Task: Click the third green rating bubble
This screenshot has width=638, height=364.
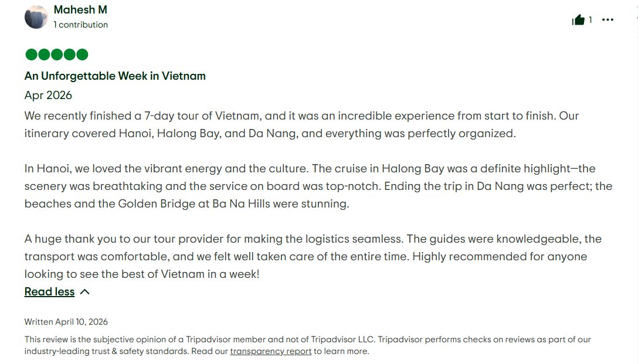Action: coord(56,54)
